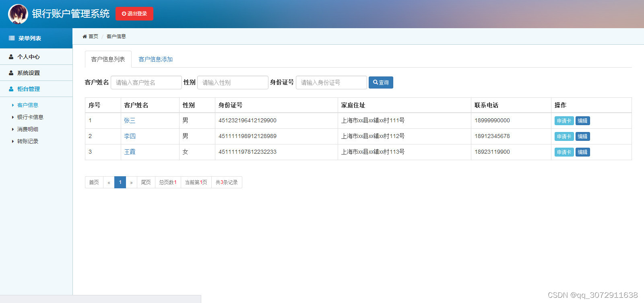Image resolution: width=644 pixels, height=303 pixels.
Task: Go to 尾页 in pagination
Action: pos(146,182)
